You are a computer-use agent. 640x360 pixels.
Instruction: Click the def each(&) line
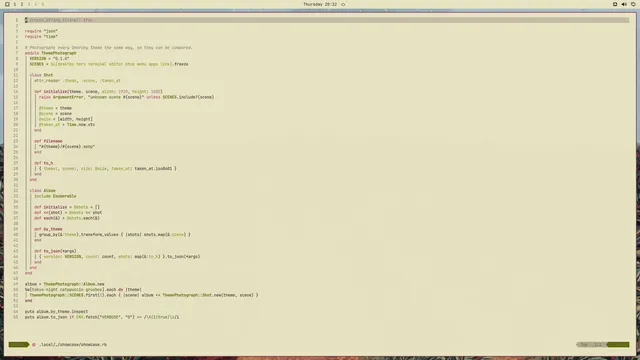(x=67, y=218)
